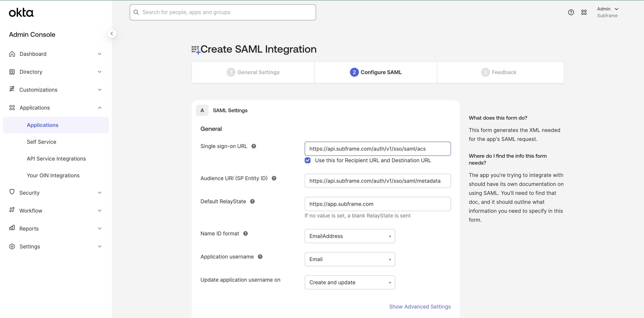Click the Default RelayState input field

[378, 204]
